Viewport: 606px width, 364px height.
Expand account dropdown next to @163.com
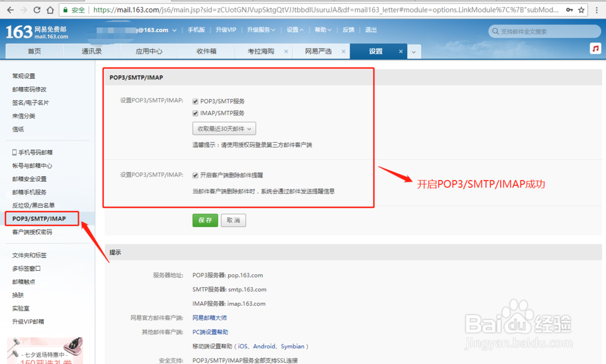tap(175, 30)
